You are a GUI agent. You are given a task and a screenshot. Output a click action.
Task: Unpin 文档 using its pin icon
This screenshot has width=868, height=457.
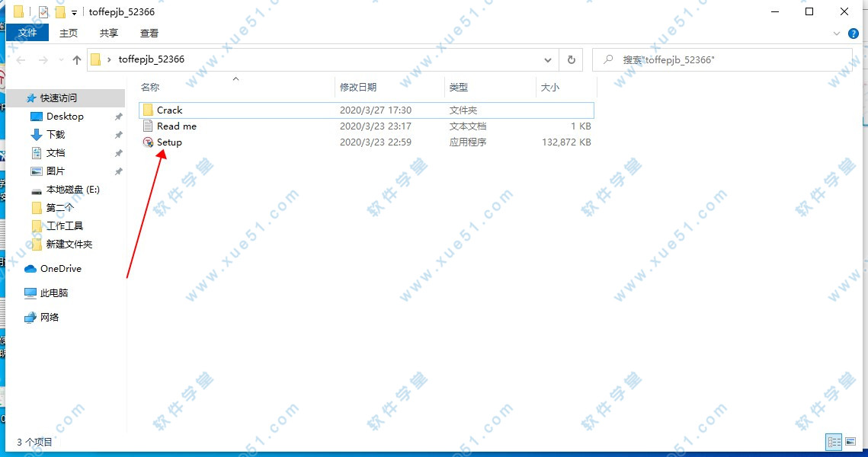(118, 153)
